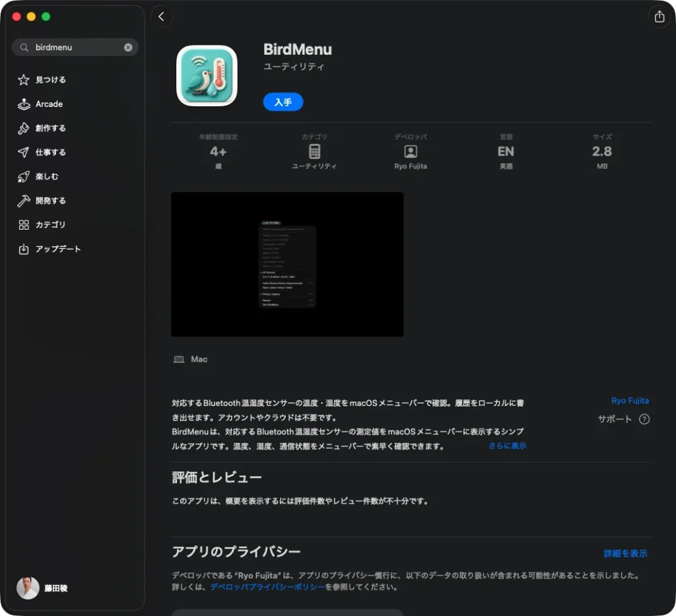Open the 見つける star section

[24, 80]
